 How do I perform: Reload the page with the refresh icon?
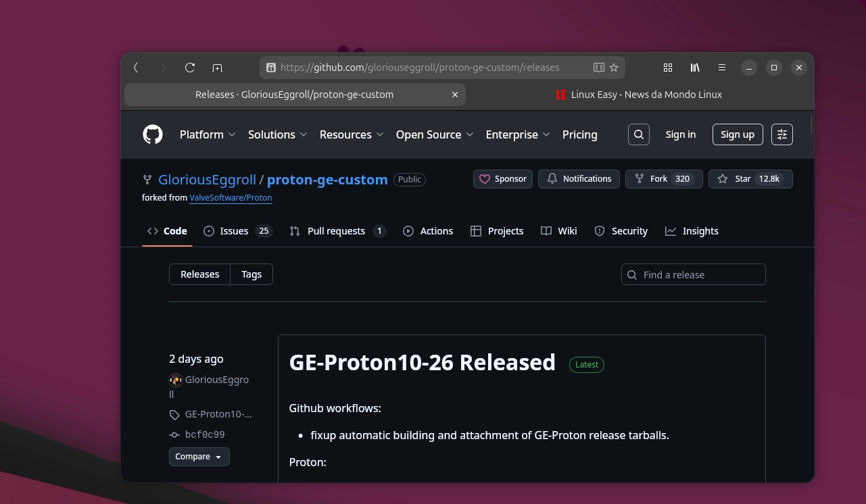pos(190,68)
